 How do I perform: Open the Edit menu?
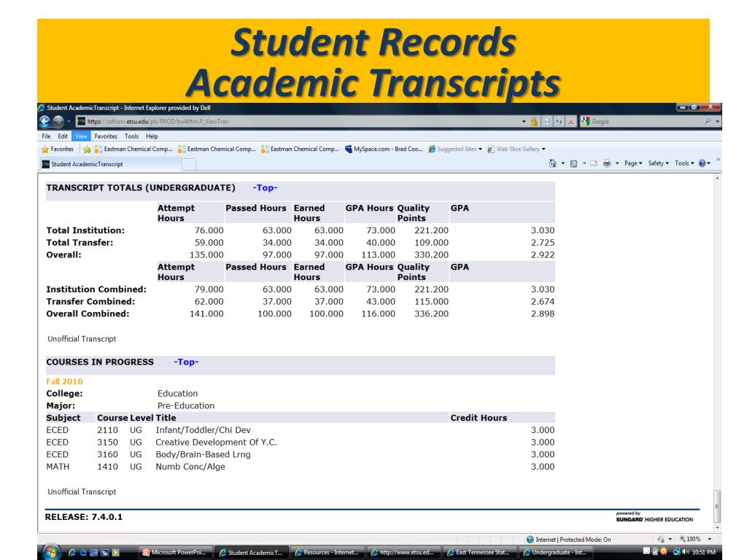[63, 136]
